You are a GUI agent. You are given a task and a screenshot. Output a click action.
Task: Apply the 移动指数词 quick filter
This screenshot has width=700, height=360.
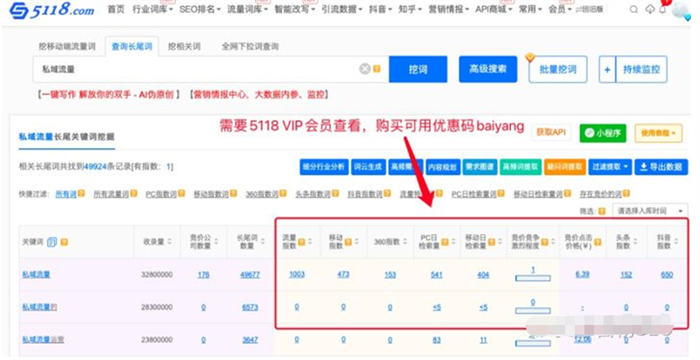click(x=211, y=193)
